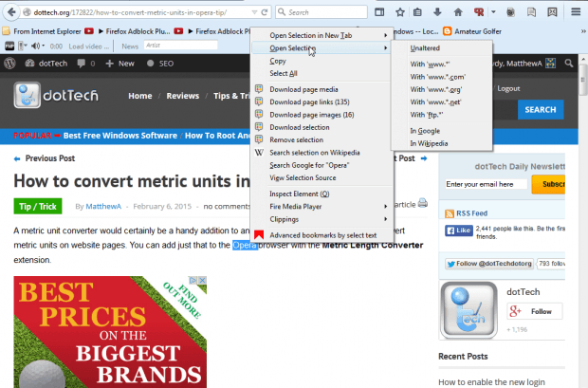Choose Inspect Element (Q)
This screenshot has height=388, width=588.
click(322, 194)
